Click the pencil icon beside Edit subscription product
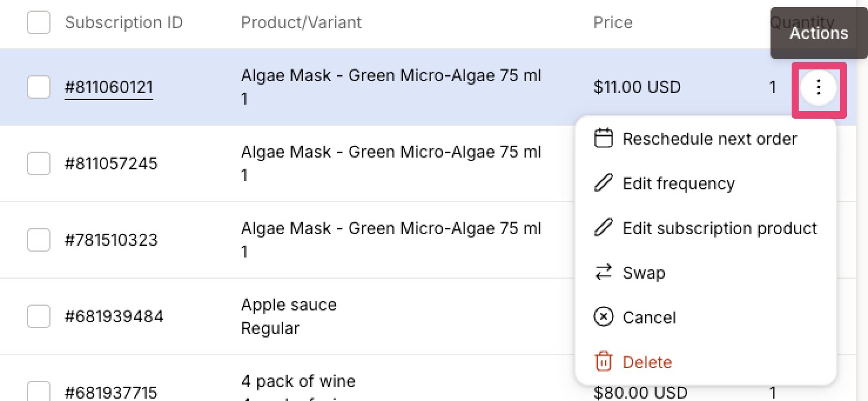The image size is (868, 401). [604, 228]
